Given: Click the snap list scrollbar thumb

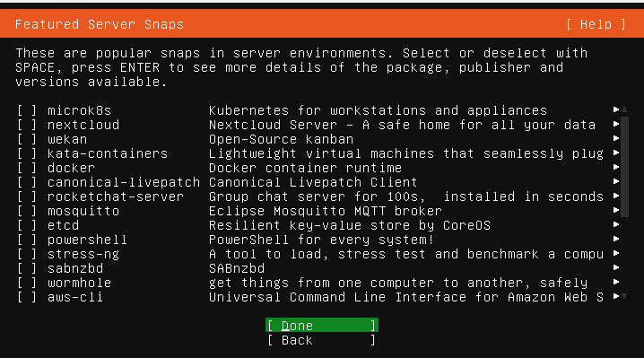Looking at the screenshot, I should pos(624,167).
